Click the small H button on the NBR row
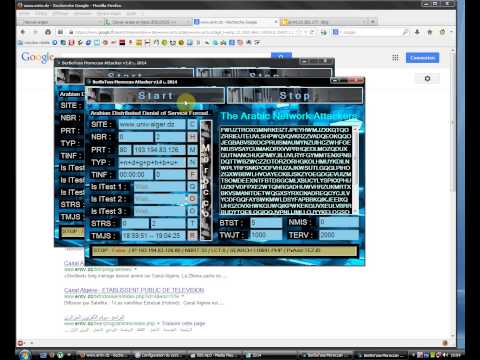Image resolution: width=480 pixels, height=360 pixels. [x=192, y=137]
